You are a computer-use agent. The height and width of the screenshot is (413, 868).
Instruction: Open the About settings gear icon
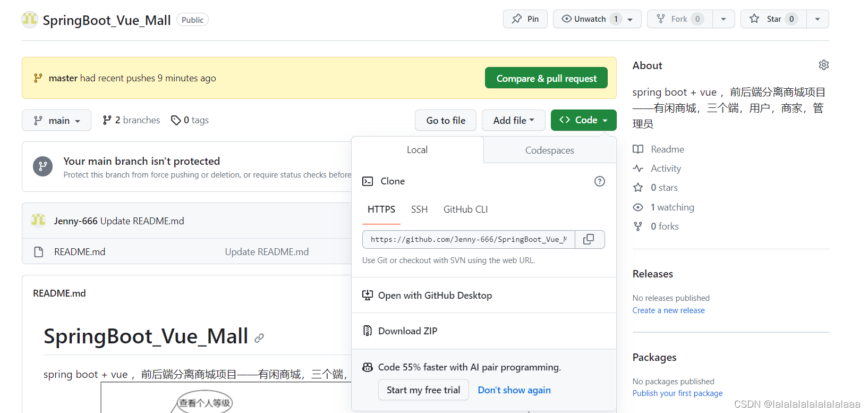(x=824, y=65)
